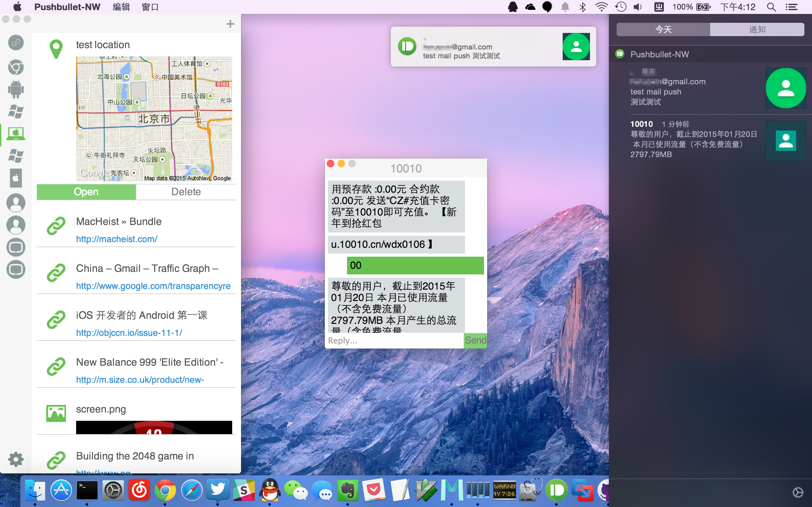Click the Mac laptop device sidebar icon
Viewport: 812px width, 507px height.
tap(16, 133)
